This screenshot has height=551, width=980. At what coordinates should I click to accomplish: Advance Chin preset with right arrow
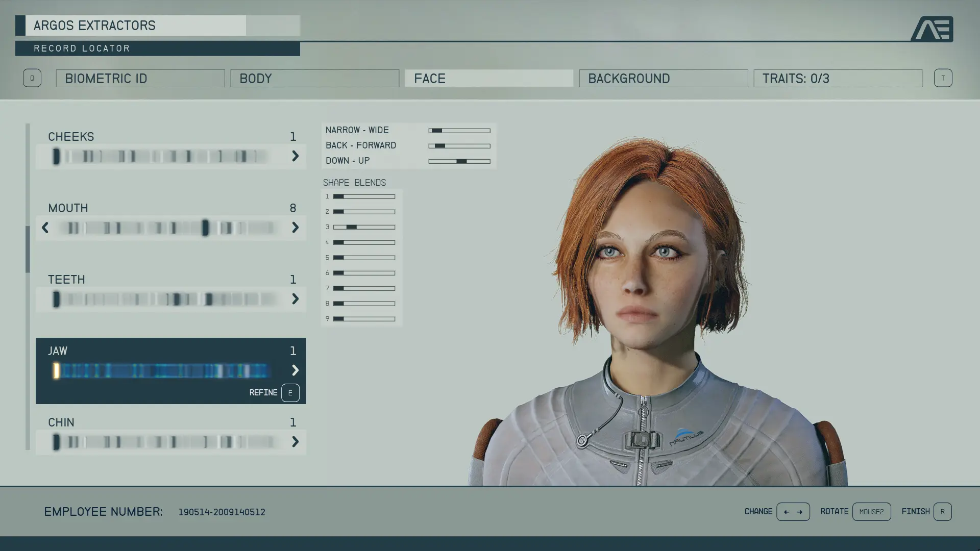[x=295, y=442]
